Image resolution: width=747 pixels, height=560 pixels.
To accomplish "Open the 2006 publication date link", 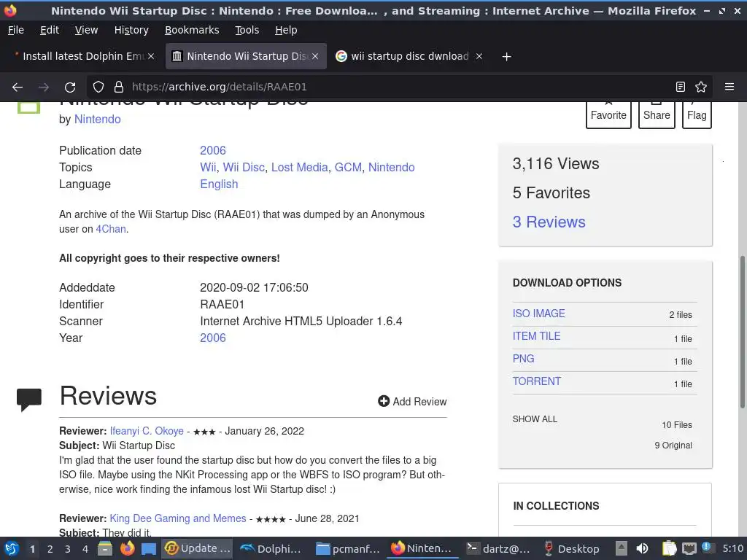I will point(213,150).
